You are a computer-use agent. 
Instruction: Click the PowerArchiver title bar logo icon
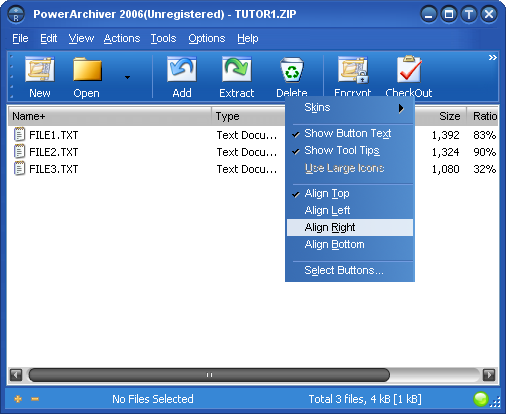tap(16, 15)
